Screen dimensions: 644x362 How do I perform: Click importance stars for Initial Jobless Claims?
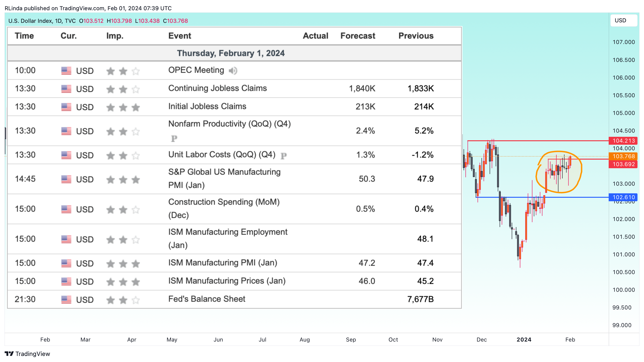[x=123, y=107]
